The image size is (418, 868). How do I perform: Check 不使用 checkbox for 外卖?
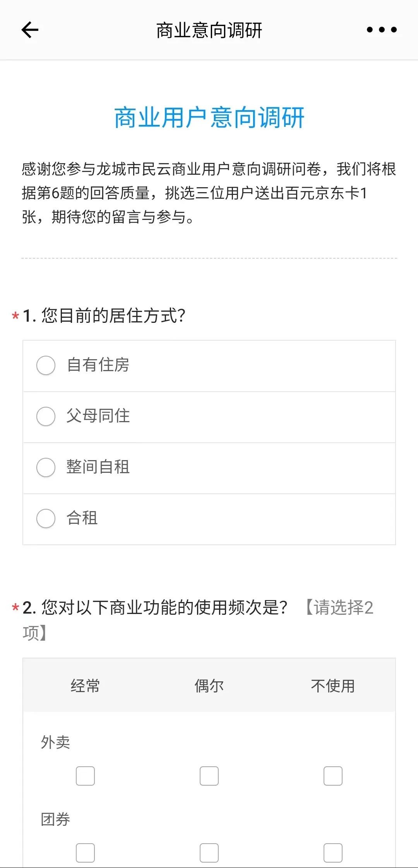point(333,776)
